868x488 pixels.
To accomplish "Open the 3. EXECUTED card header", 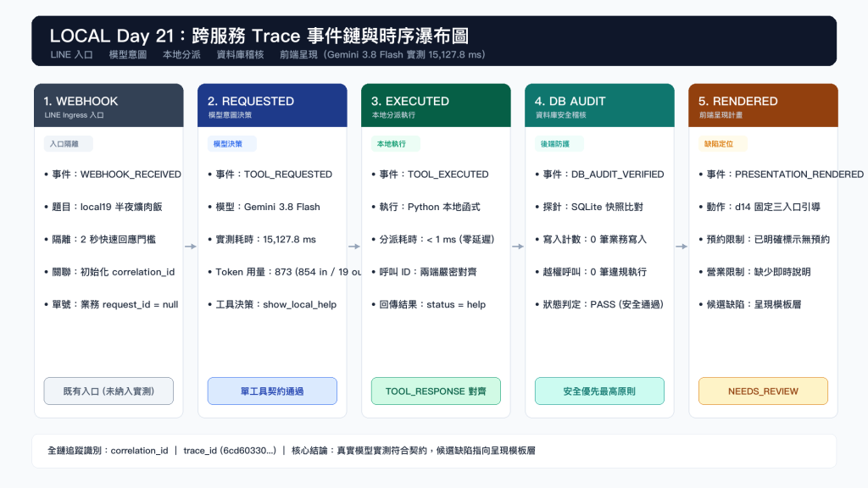I will (x=436, y=106).
